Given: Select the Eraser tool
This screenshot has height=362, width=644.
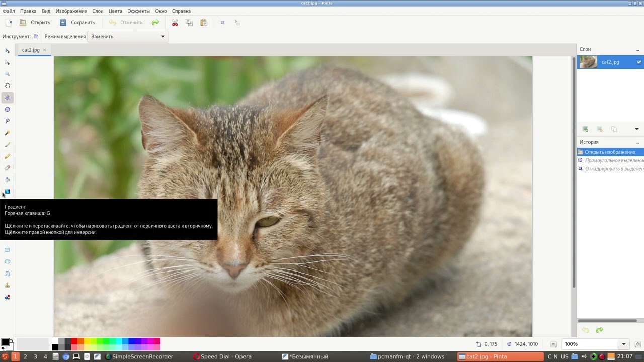Looking at the screenshot, I should pyautogui.click(x=7, y=168).
